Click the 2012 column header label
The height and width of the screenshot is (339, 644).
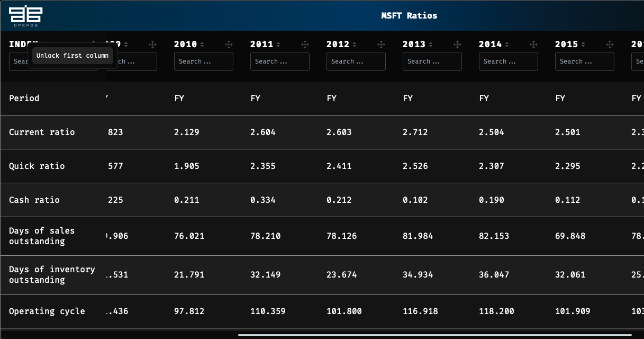coord(338,44)
